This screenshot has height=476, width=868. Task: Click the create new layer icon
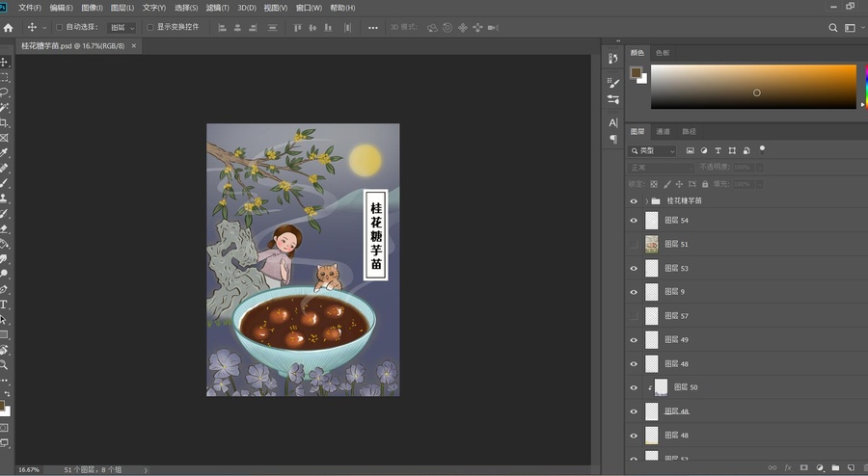(x=851, y=467)
